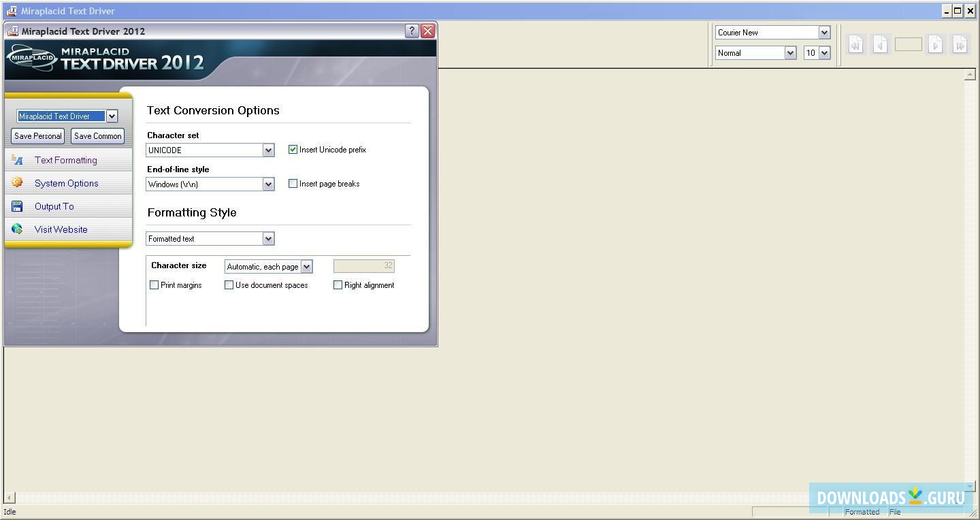Click the Help question mark icon
The height and width of the screenshot is (520, 980).
pyautogui.click(x=410, y=31)
